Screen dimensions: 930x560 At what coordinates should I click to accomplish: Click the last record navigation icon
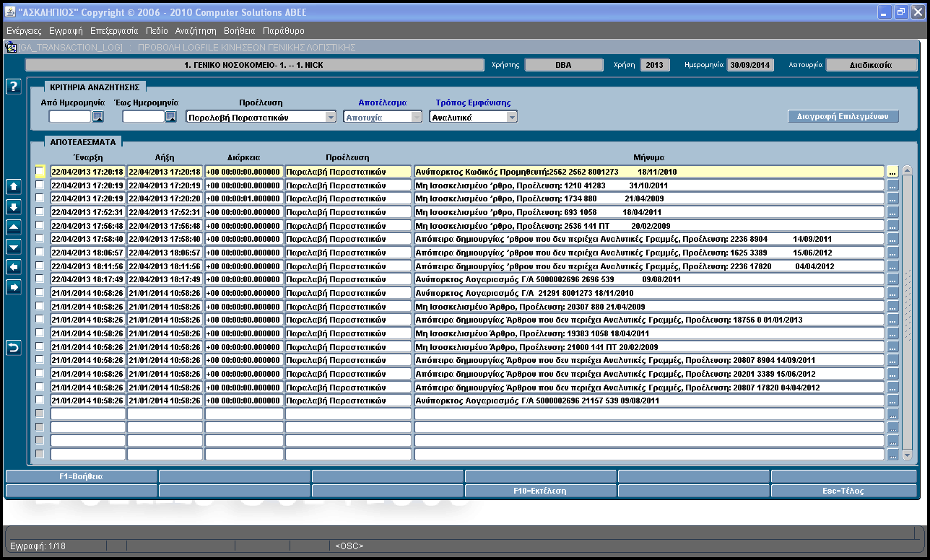(13, 206)
